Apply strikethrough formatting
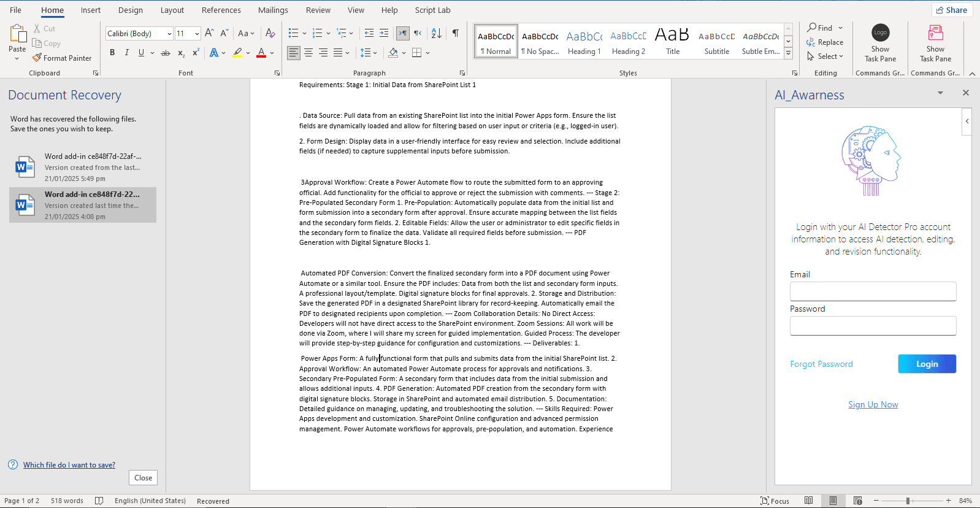The image size is (980, 508). (166, 53)
